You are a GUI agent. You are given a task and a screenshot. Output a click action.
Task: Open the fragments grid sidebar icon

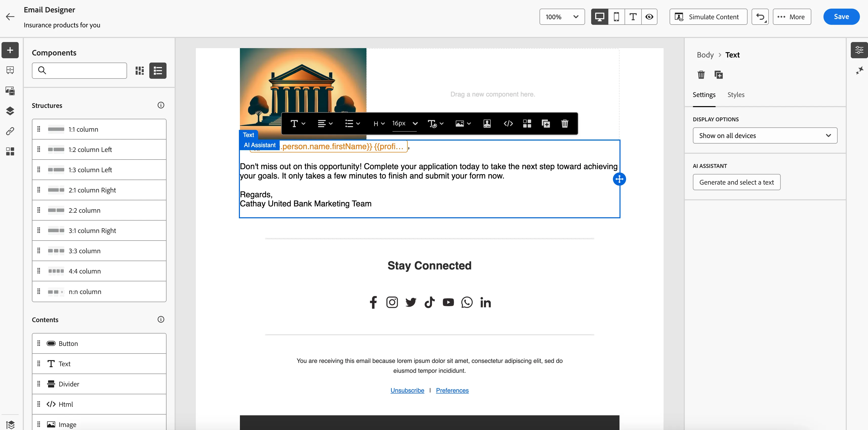tap(10, 151)
